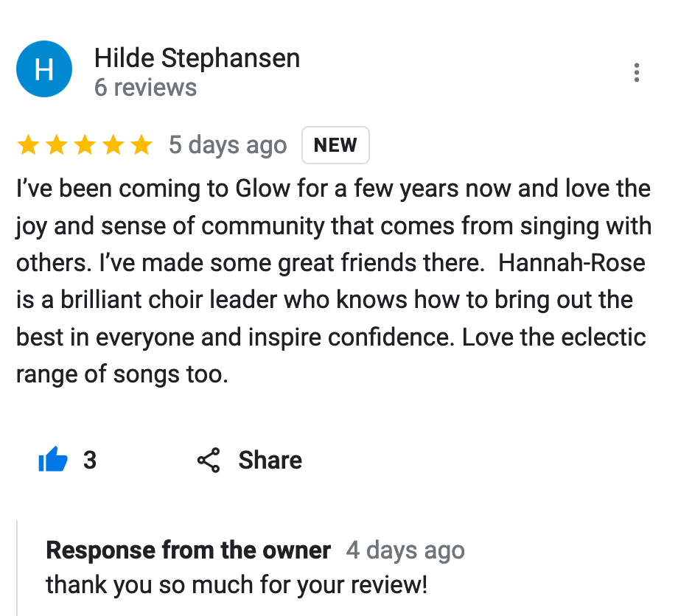This screenshot has width=678, height=616.
Task: Select the fourth gold rating star
Action: pos(113,145)
